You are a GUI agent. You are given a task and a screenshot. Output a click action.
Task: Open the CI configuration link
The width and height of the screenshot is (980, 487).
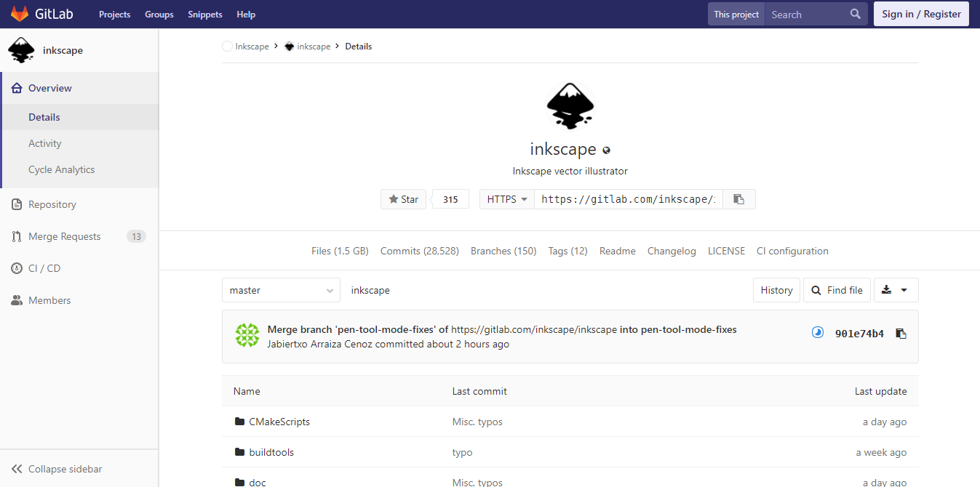[x=792, y=251]
